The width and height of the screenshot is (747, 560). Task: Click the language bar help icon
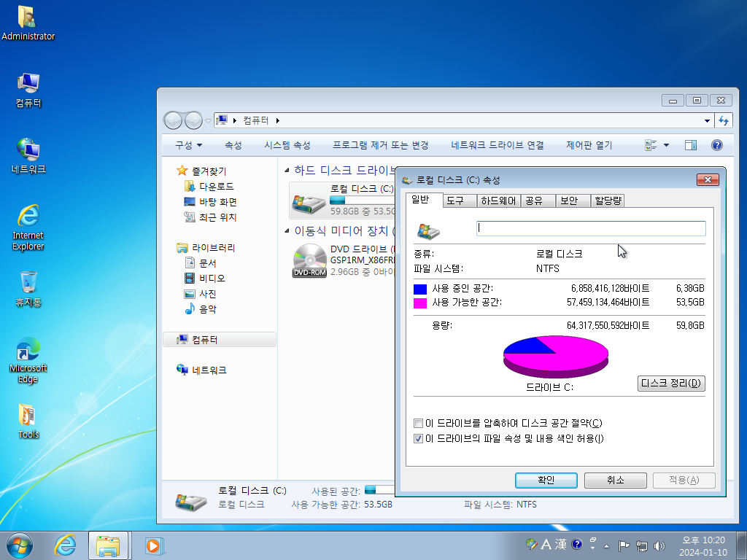click(x=576, y=544)
